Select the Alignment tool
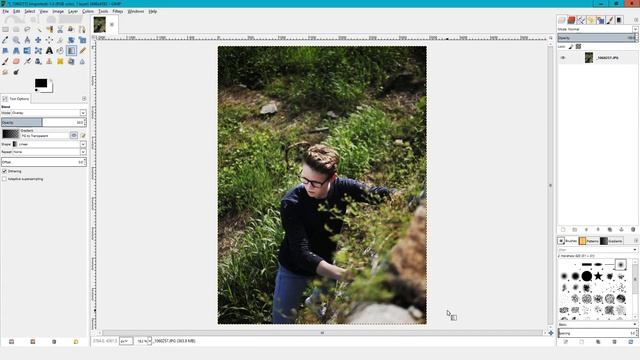This screenshot has height=360, width=640. click(49, 40)
